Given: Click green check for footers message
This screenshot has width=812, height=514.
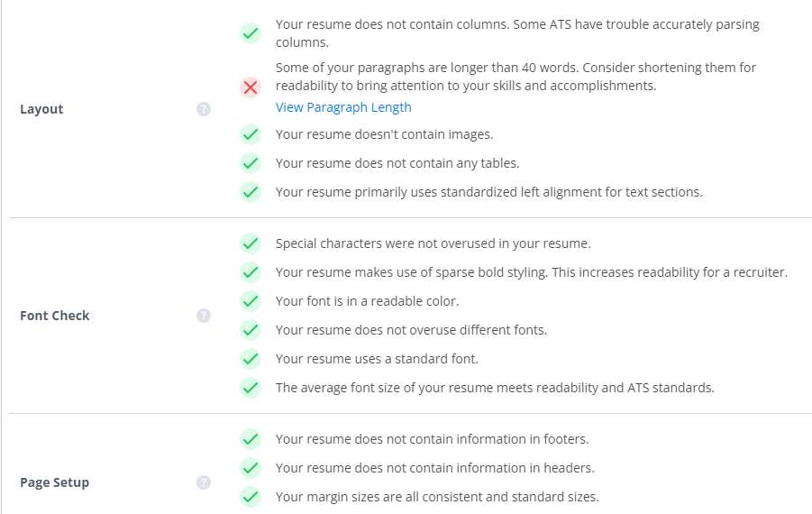Looking at the screenshot, I should pyautogui.click(x=251, y=439).
